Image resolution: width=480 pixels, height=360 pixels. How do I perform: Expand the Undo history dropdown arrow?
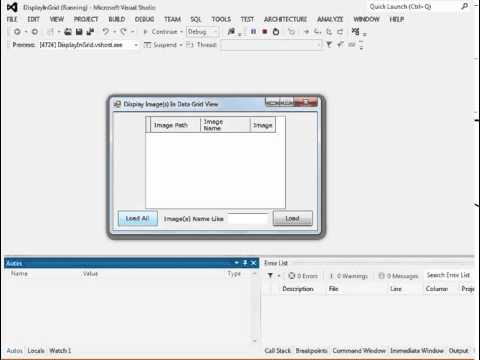coord(114,32)
